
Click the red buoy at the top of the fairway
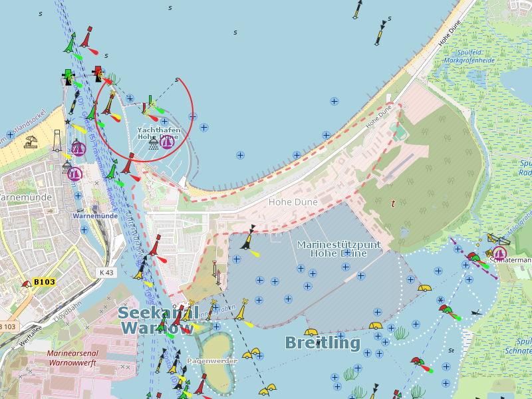(86, 37)
